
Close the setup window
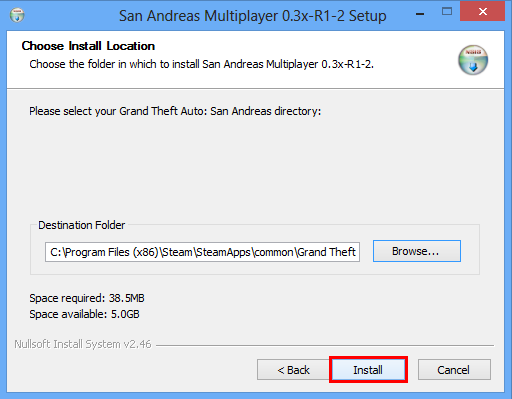point(482,12)
